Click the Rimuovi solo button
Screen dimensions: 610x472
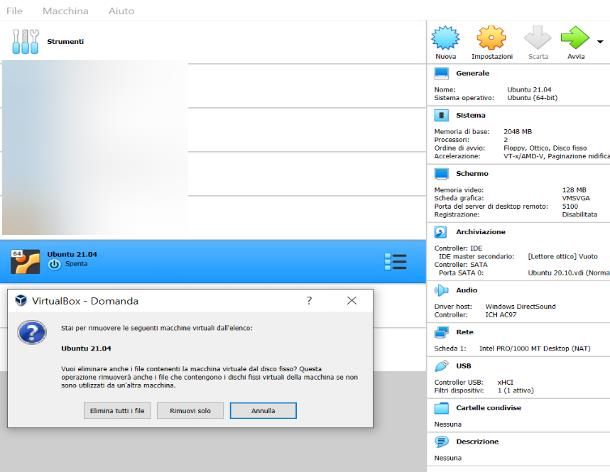click(x=190, y=411)
